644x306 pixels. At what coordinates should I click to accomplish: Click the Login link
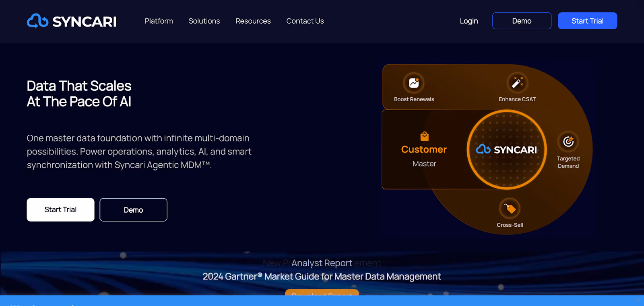[469, 21]
